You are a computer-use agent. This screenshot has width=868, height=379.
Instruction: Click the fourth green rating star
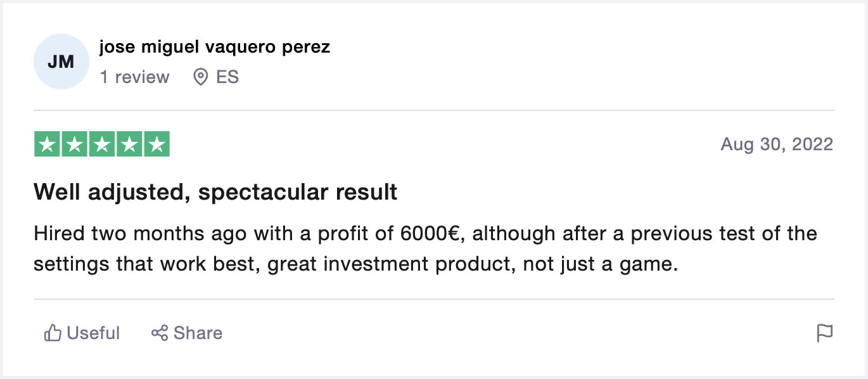click(129, 145)
